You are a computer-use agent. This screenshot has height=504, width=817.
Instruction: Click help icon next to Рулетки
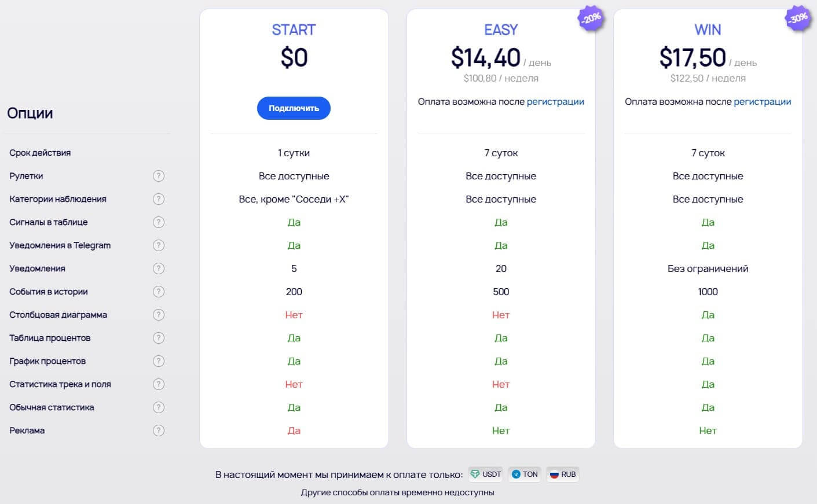(159, 176)
